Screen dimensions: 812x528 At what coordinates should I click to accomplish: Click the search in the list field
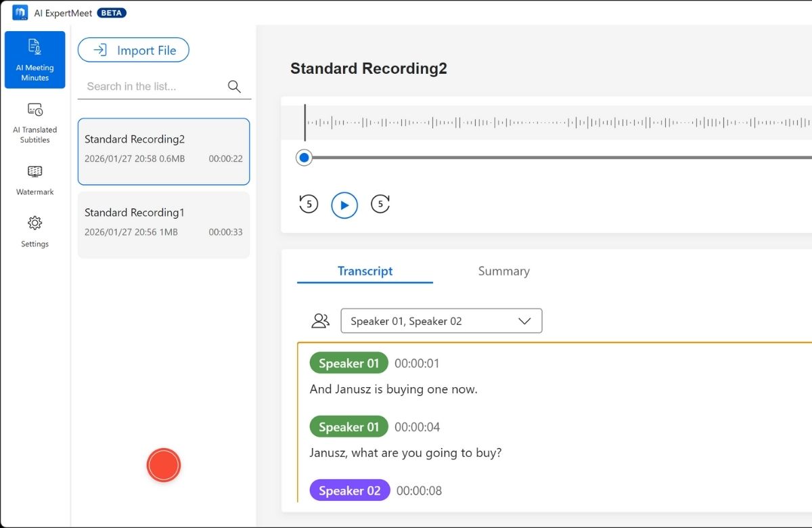click(x=164, y=86)
